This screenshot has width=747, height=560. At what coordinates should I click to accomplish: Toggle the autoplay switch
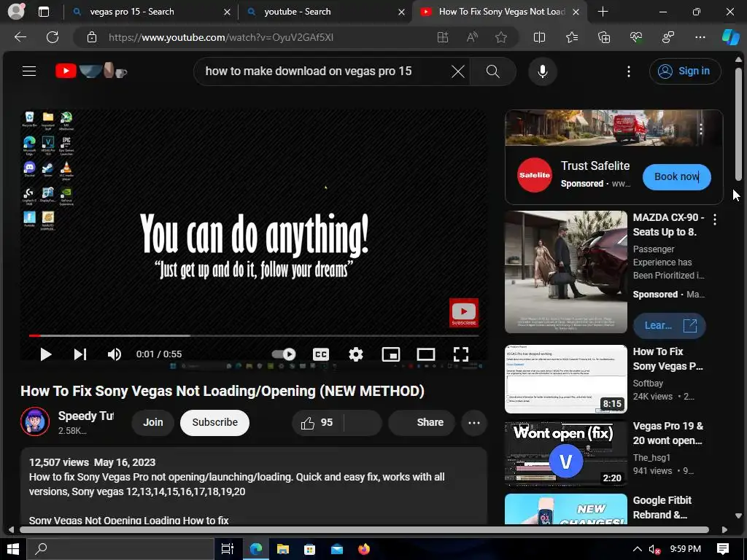[284, 354]
